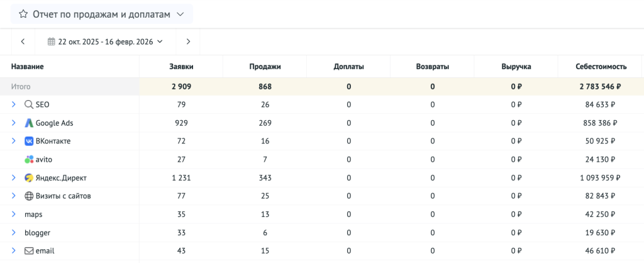644x263 pixels.
Task: Click the Google Ads logo icon
Action: pos(28,123)
